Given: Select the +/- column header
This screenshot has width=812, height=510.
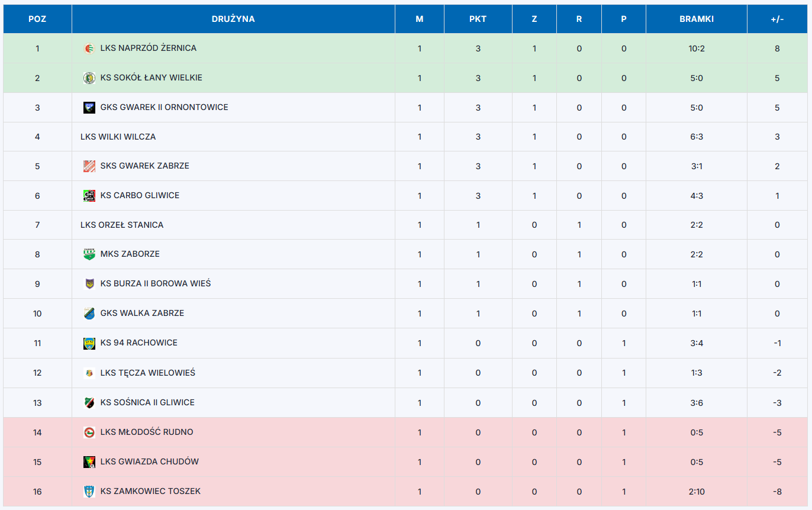Looking at the screenshot, I should click(x=777, y=19).
